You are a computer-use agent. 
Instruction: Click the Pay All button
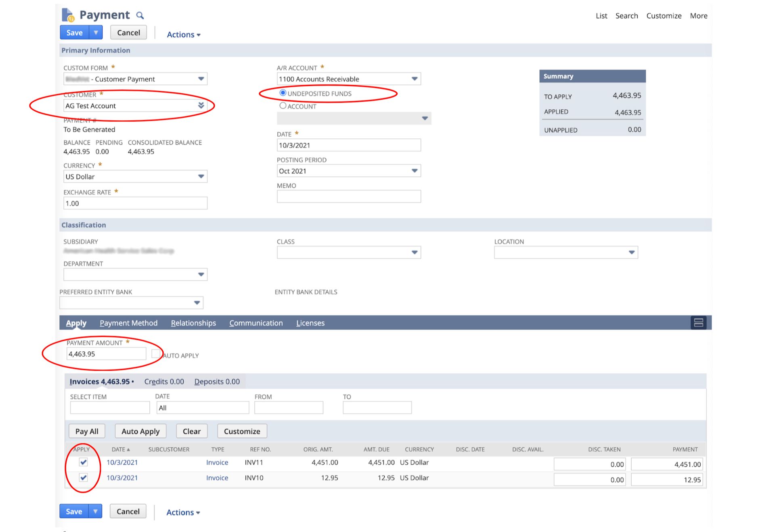[87, 431]
